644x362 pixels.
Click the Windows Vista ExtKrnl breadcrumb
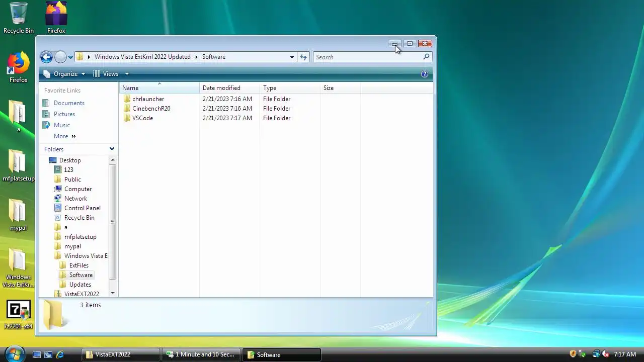pyautogui.click(x=142, y=57)
